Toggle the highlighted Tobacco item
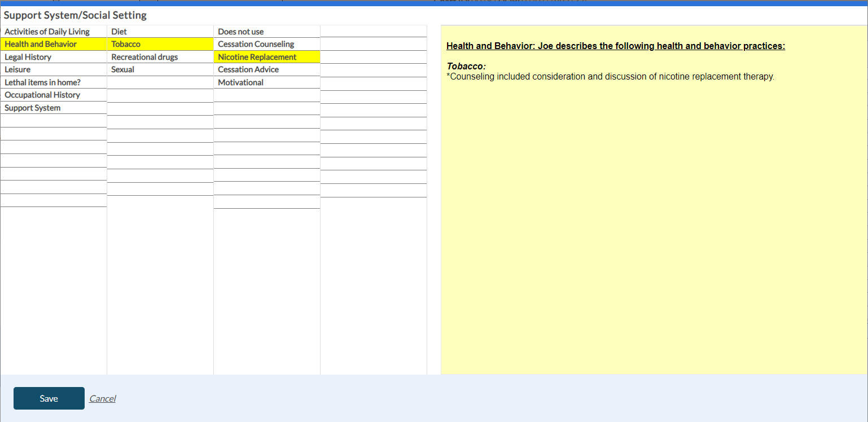 [x=126, y=44]
